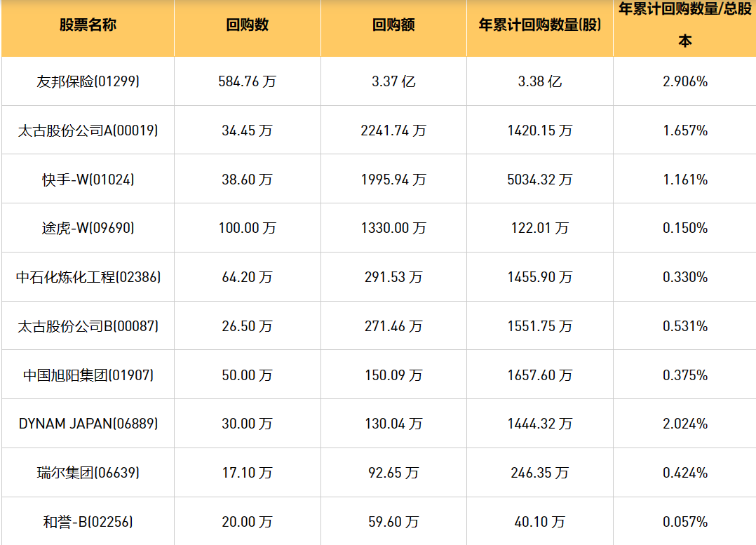Viewport: 756px width, 545px height.
Task: Click the 1.657% share ratio
Action: coord(685,130)
